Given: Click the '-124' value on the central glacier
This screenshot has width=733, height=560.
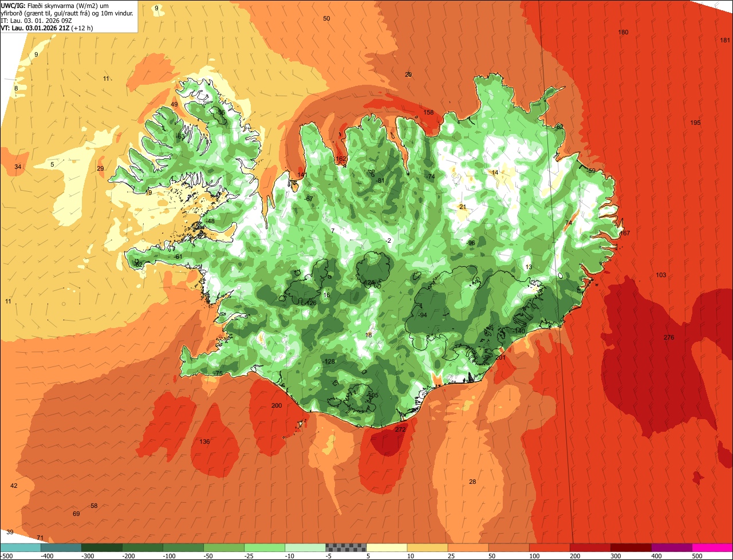Looking at the screenshot, I should pyautogui.click(x=368, y=283).
